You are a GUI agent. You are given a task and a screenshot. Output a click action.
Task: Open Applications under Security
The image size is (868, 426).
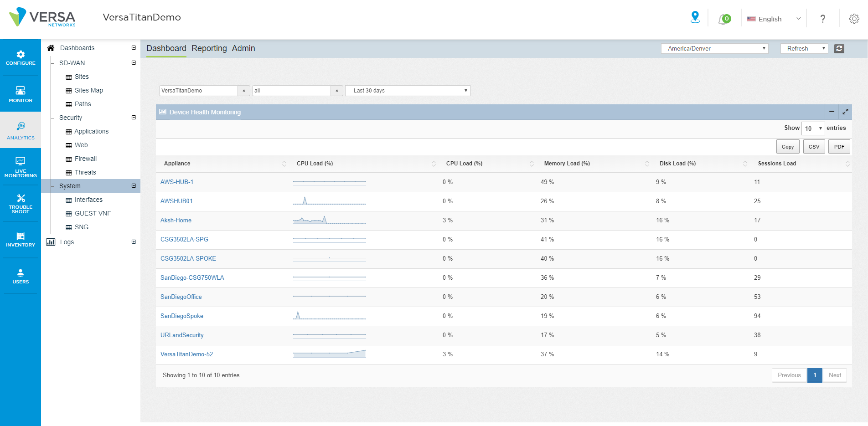pyautogui.click(x=91, y=131)
